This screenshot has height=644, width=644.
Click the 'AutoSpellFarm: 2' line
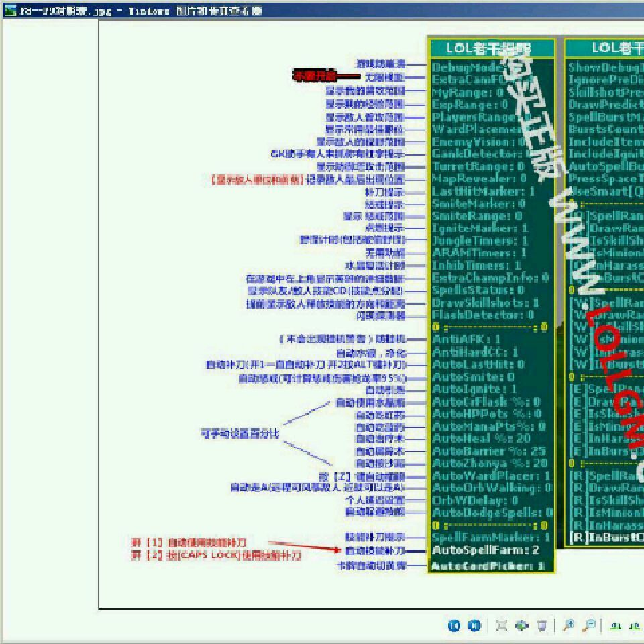click(x=485, y=550)
